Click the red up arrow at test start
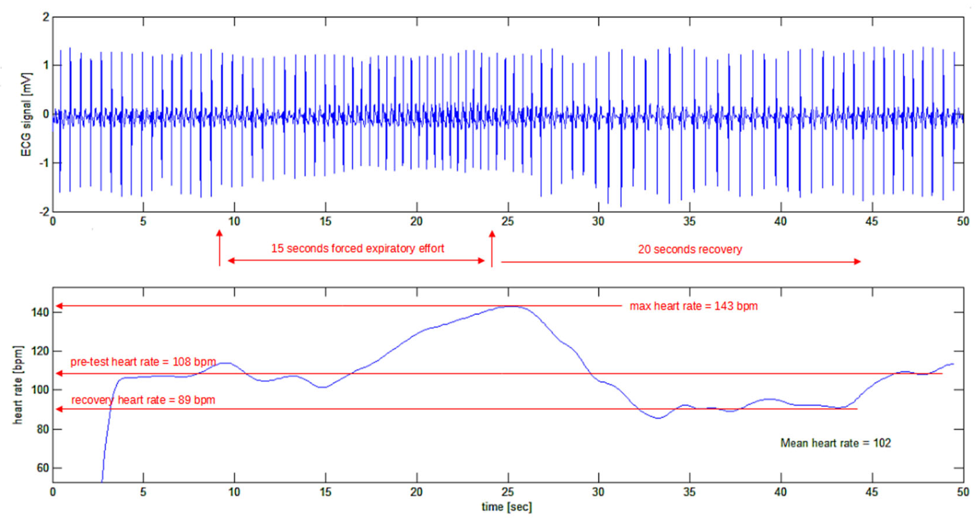 tap(220, 247)
